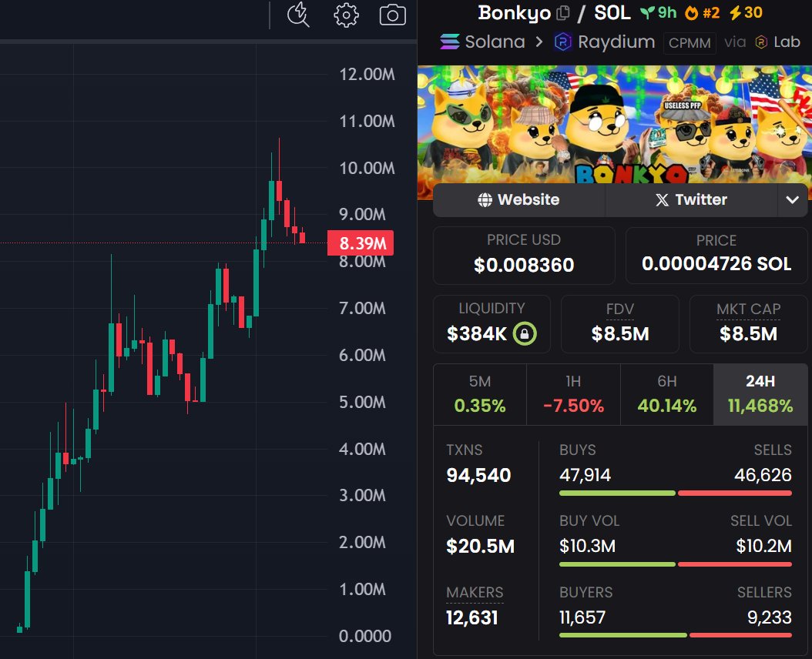Screen dimensions: 812x659
Task: Click the red sell volume ratio bar
Action: [735, 564]
